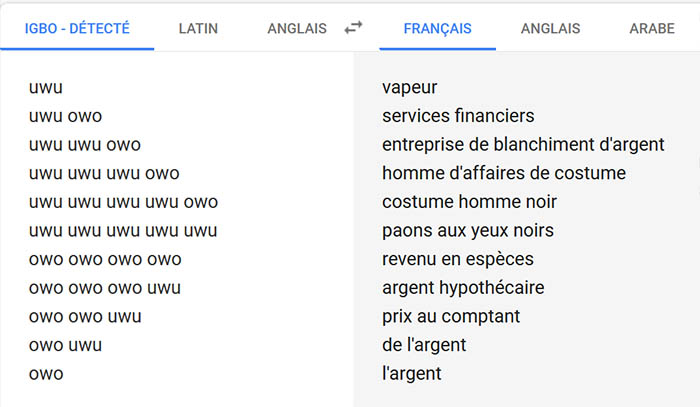Viewport: 700px width, 407px height.
Task: Click the translation "prix au comptant"
Action: [x=451, y=317]
